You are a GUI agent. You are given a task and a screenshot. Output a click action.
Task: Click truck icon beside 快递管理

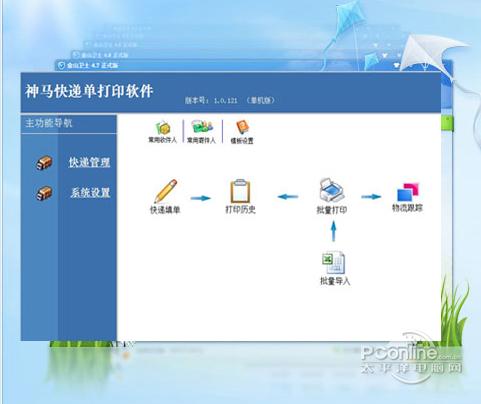44,163
